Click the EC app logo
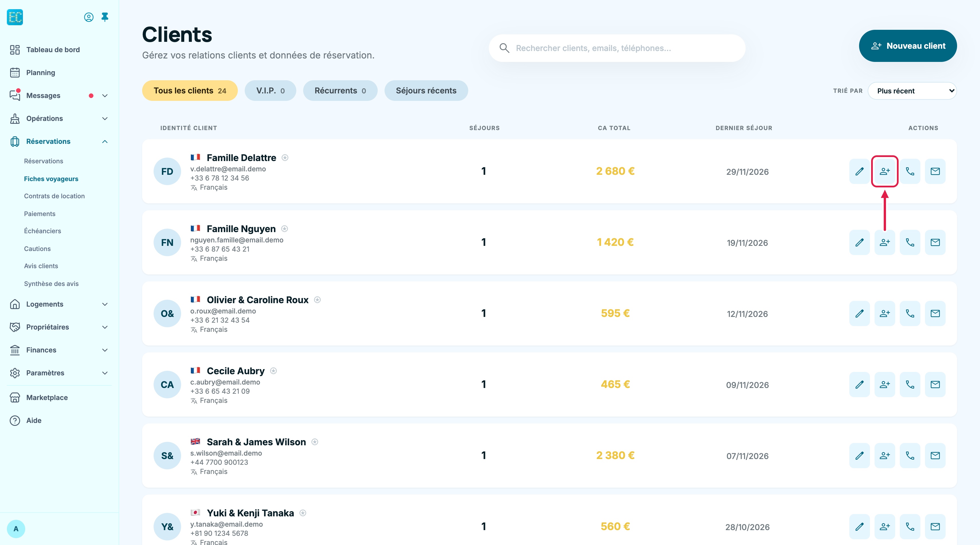The image size is (980, 545). 15,17
